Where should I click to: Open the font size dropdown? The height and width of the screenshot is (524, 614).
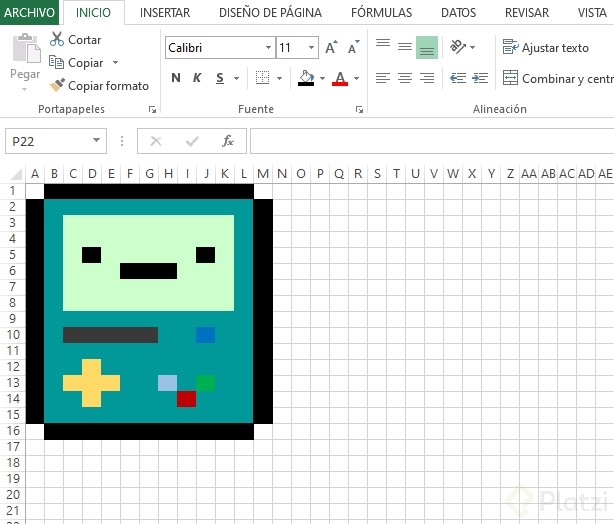click(x=311, y=47)
